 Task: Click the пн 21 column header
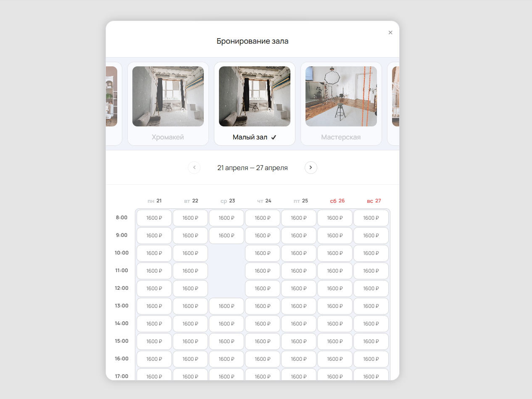[154, 201]
